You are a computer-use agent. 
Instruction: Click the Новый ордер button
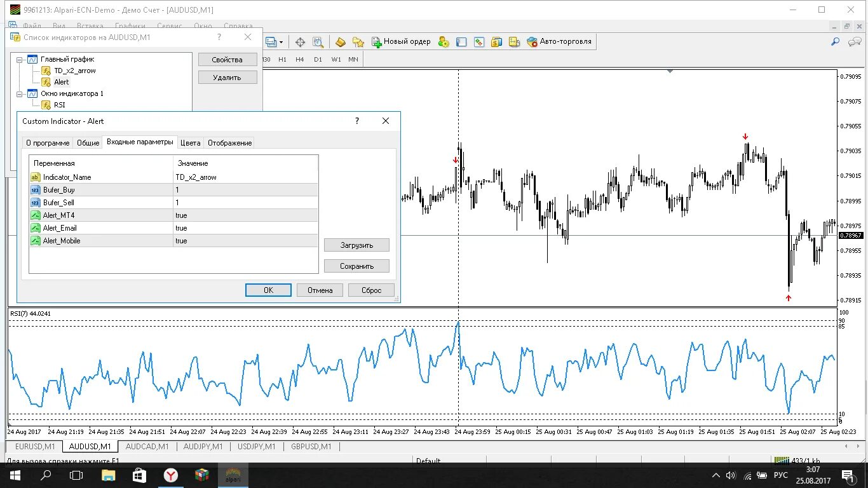tap(401, 42)
